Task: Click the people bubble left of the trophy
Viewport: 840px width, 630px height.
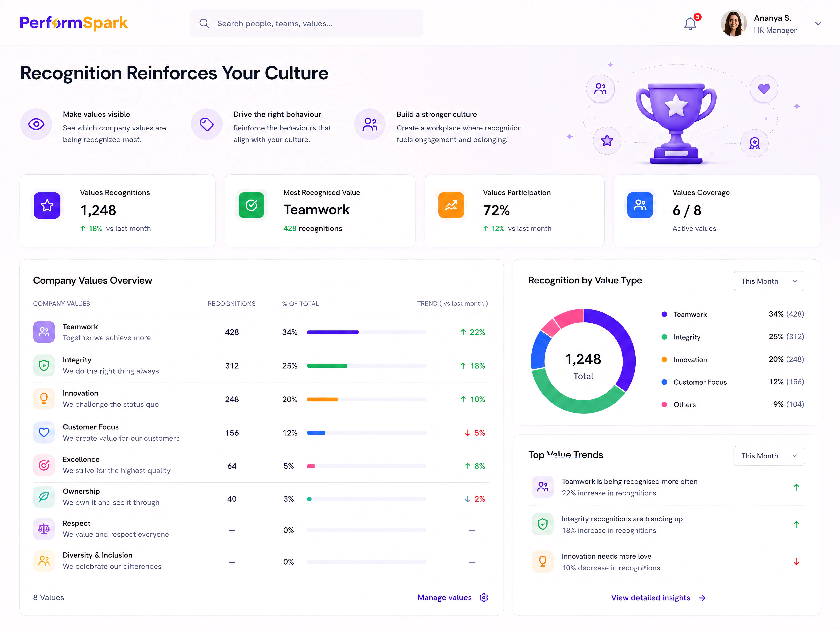Action: 600,89
